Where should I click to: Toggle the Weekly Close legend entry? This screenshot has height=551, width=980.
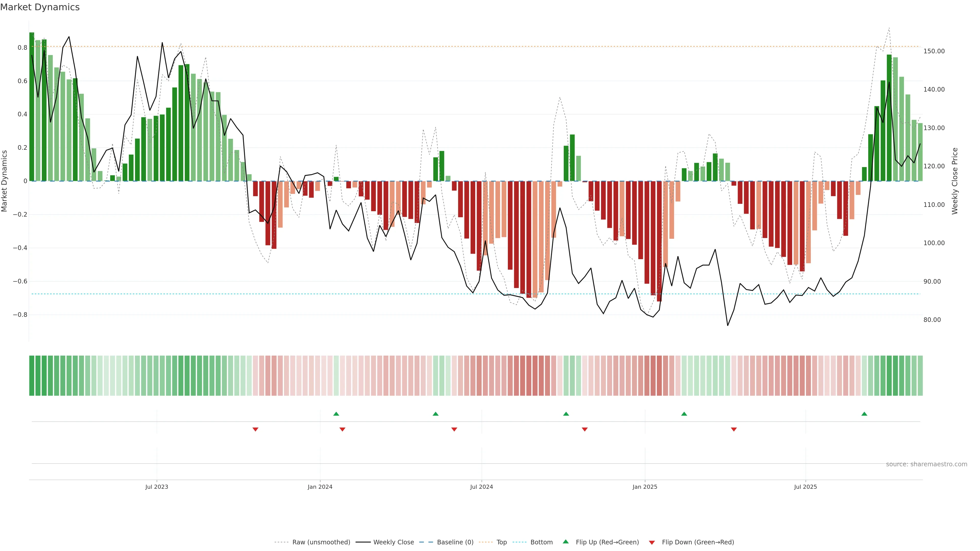[x=393, y=542]
